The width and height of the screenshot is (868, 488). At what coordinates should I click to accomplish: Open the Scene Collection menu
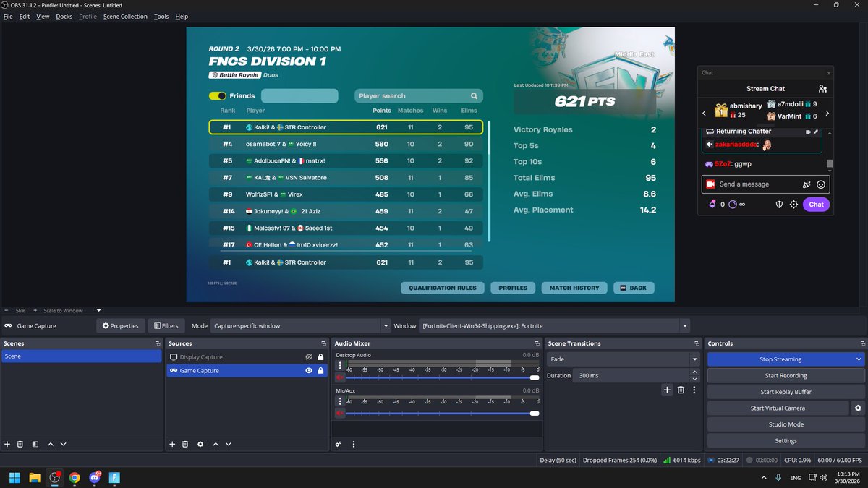click(125, 16)
